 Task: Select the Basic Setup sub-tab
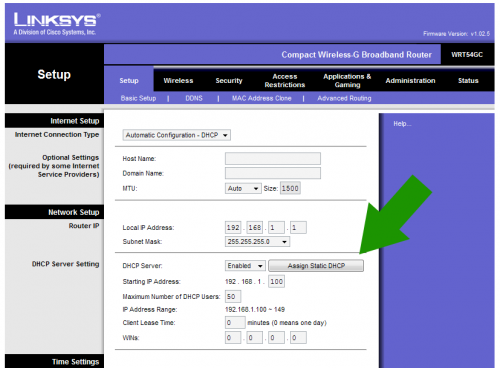[138, 98]
